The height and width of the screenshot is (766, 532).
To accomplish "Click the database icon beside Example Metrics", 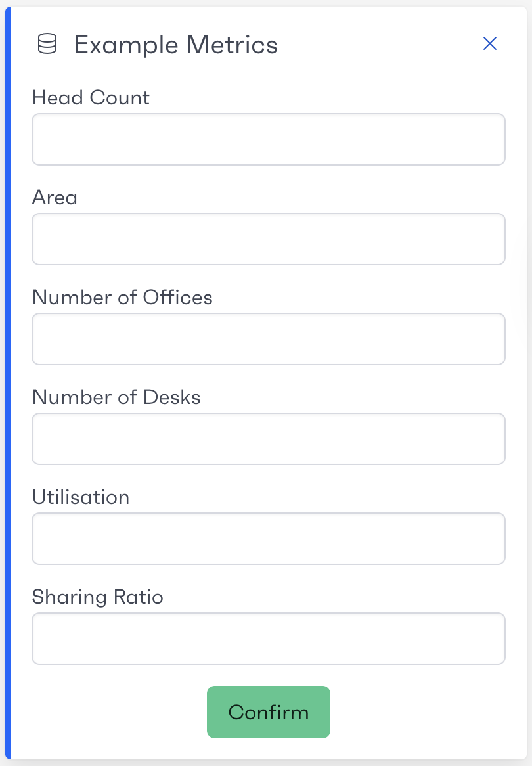I will 47,45.
